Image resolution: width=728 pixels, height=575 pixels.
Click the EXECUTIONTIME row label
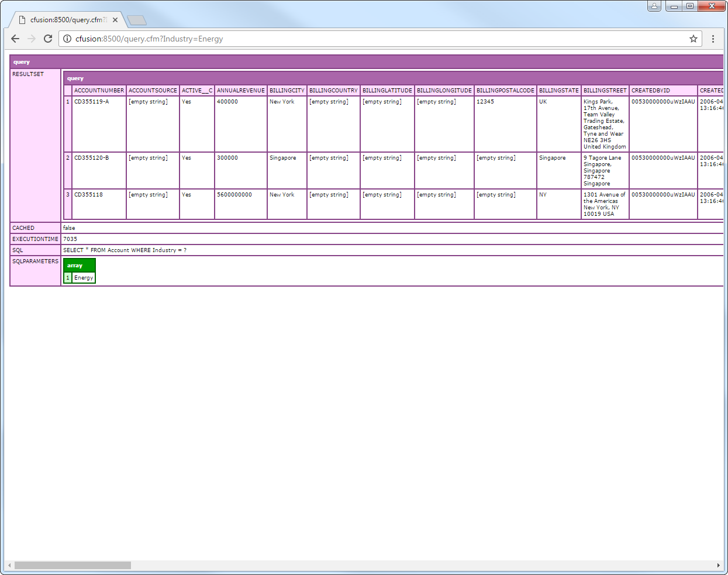(35, 239)
